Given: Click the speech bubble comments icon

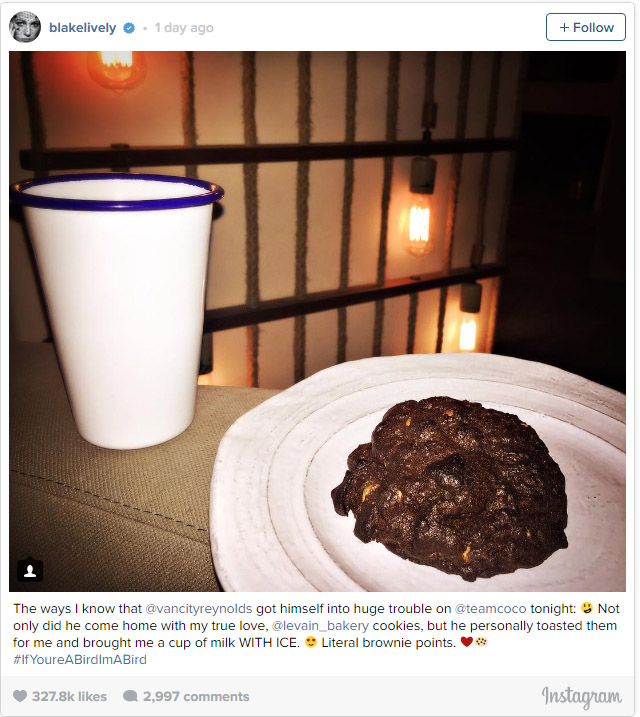Looking at the screenshot, I should click(x=130, y=696).
